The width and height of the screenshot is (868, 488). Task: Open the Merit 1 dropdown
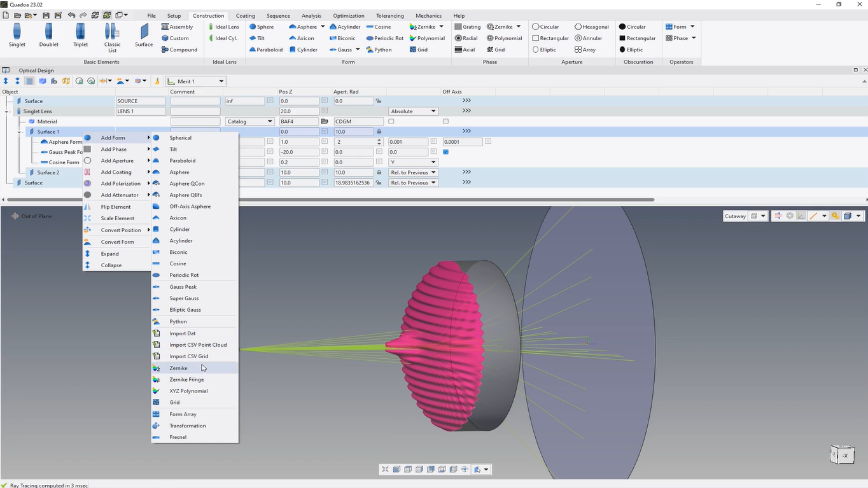pos(221,81)
